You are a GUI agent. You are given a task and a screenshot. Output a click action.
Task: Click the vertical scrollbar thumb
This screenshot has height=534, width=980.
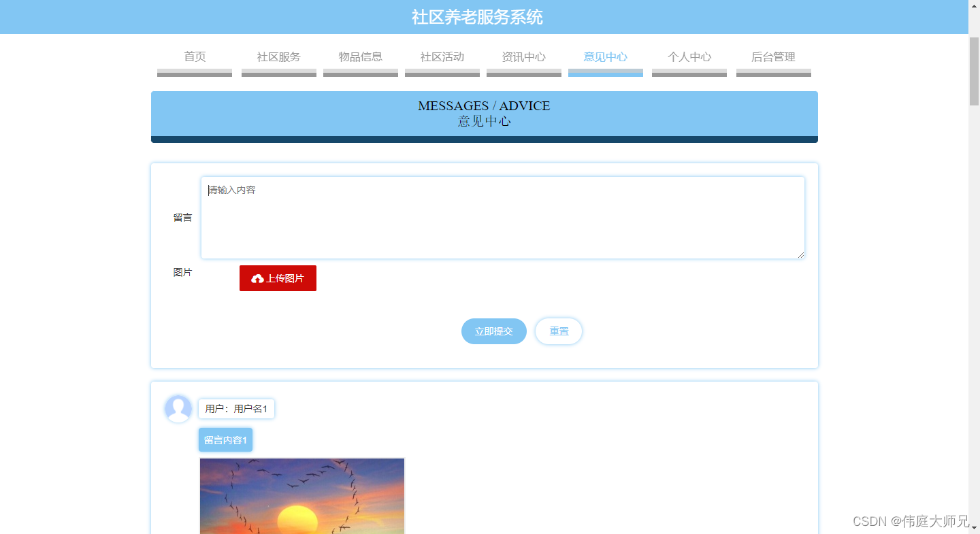tap(974, 71)
